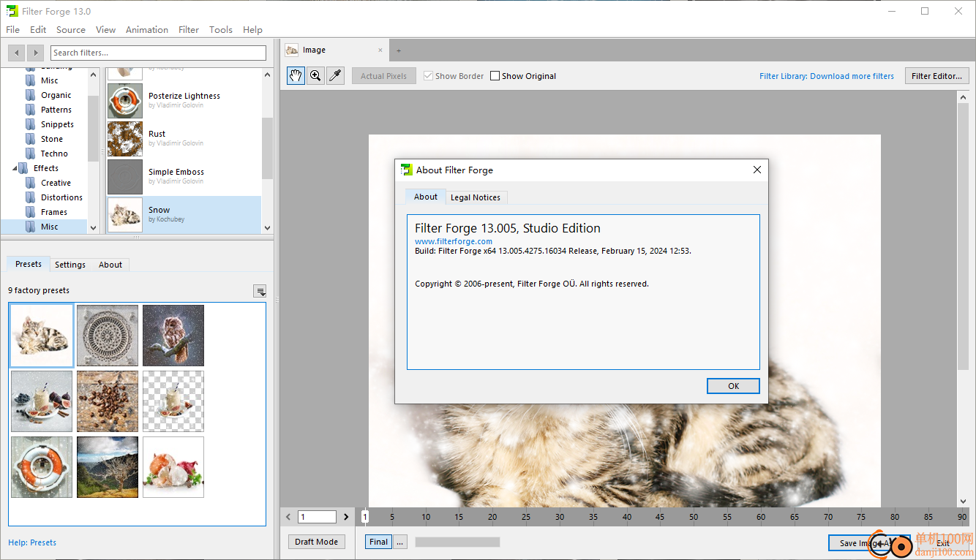Image resolution: width=976 pixels, height=560 pixels.
Task: Go to previous frame arrow
Action: (288, 517)
